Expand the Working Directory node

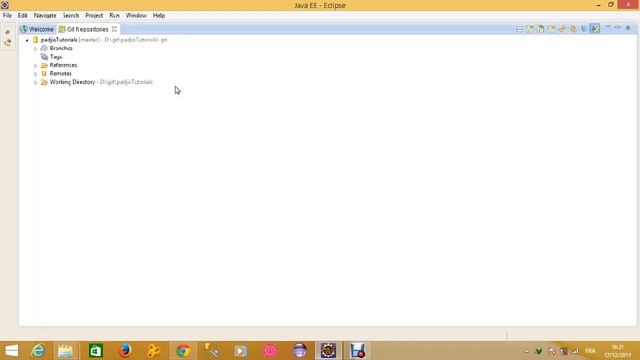pyautogui.click(x=36, y=82)
